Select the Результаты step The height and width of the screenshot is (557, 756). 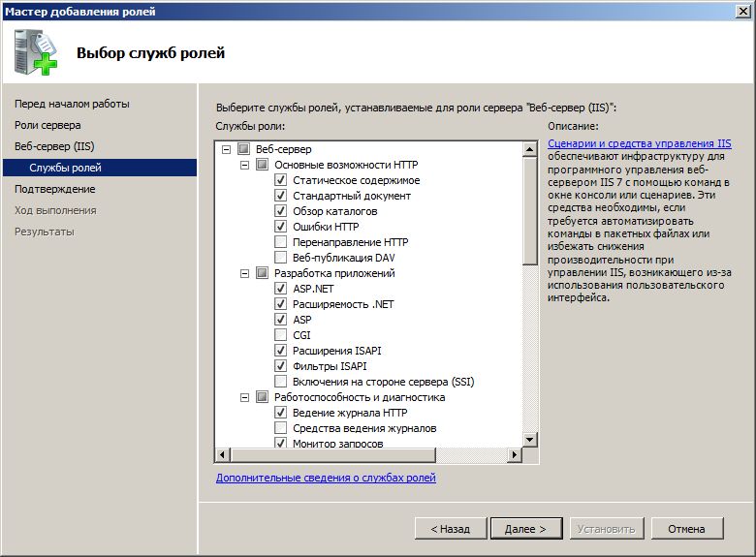(x=44, y=232)
